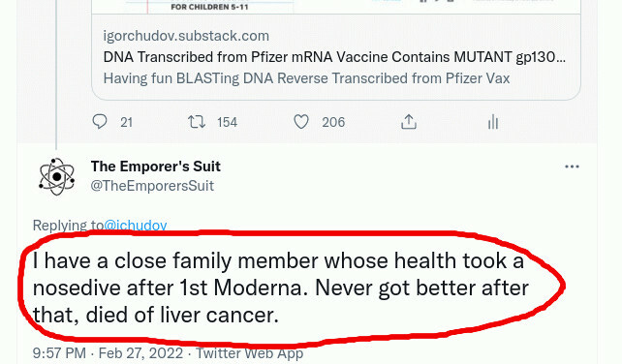Click The Emporer's Suit atom avatar
The width and height of the screenshot is (622, 364).
coord(57,177)
